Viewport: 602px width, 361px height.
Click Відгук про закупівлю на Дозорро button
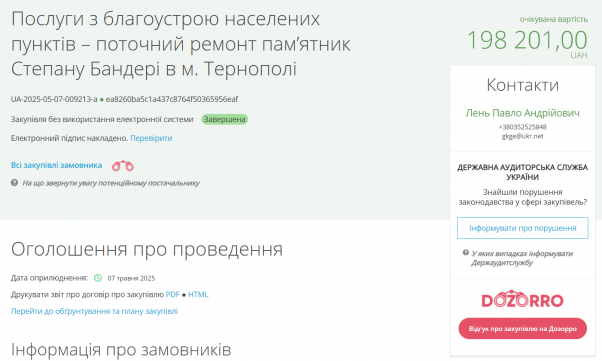523,329
